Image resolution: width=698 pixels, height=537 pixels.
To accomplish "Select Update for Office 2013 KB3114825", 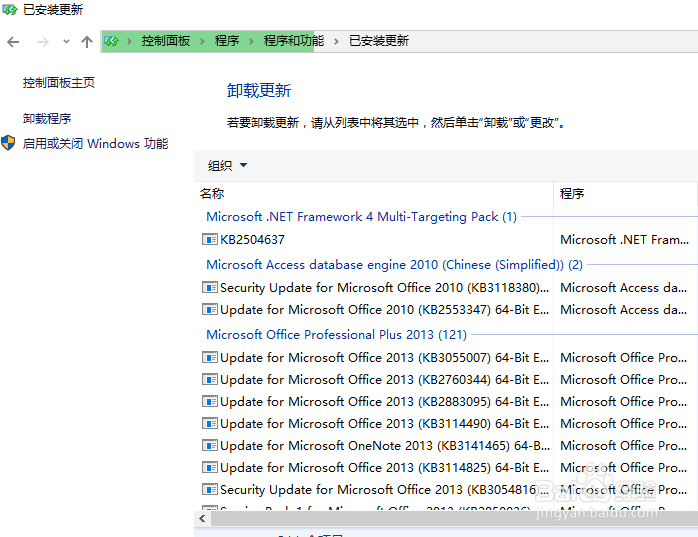I will (x=384, y=468).
